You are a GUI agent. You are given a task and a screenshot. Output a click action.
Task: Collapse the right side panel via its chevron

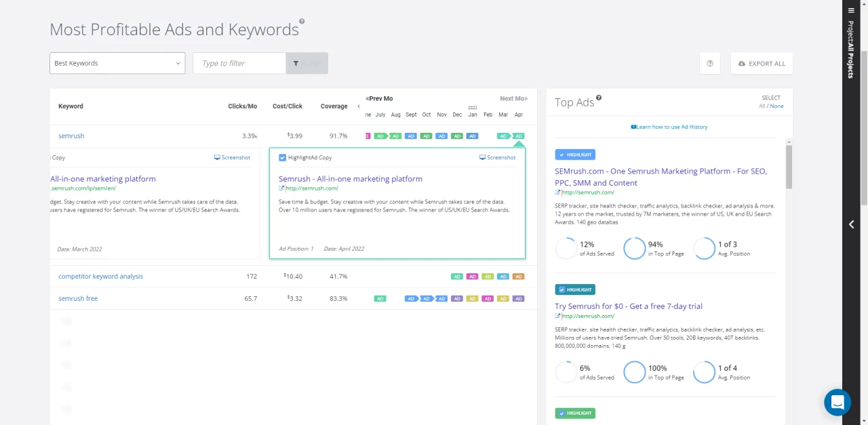point(851,224)
